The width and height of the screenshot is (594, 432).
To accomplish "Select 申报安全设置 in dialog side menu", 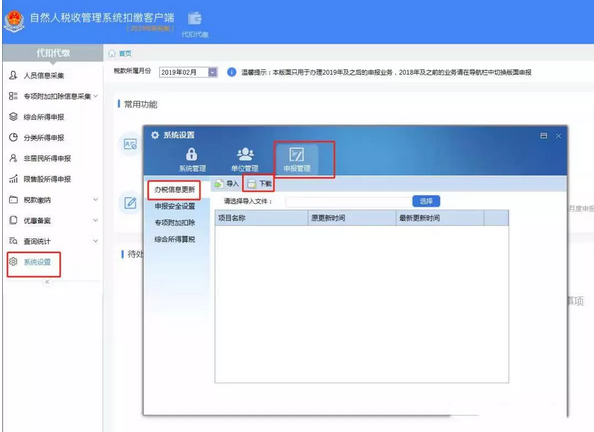I will click(x=175, y=206).
